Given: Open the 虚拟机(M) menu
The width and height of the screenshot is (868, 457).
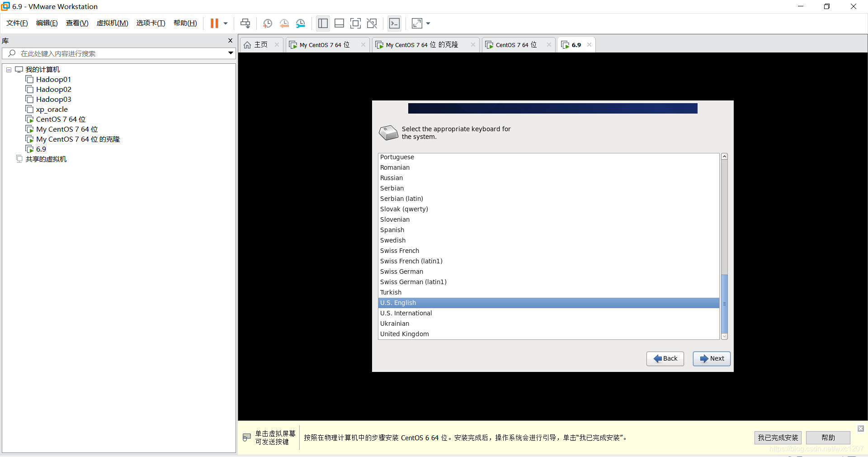Looking at the screenshot, I should 112,23.
